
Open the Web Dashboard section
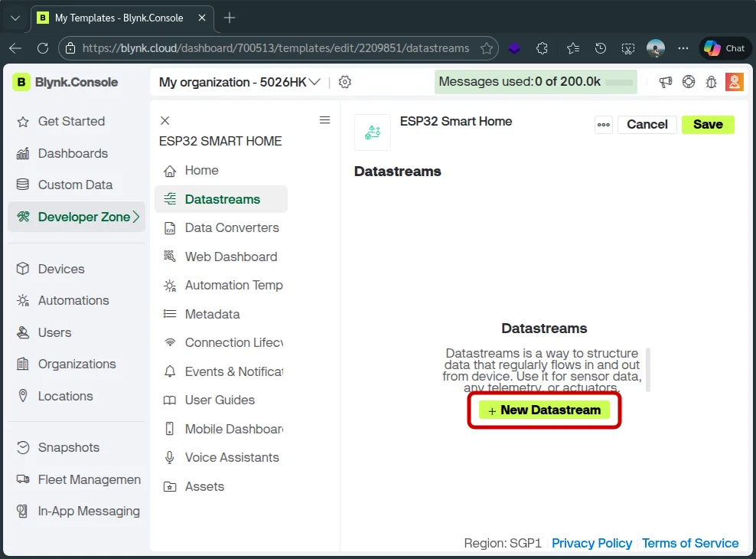point(230,257)
